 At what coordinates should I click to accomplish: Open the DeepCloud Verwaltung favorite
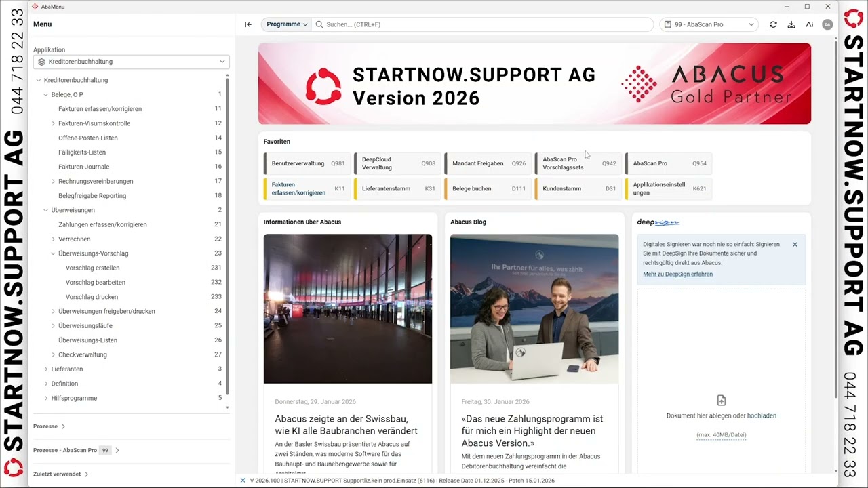click(397, 163)
